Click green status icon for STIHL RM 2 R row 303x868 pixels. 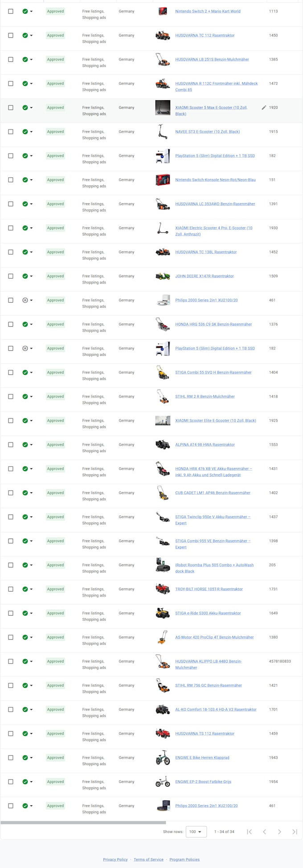pos(25,396)
